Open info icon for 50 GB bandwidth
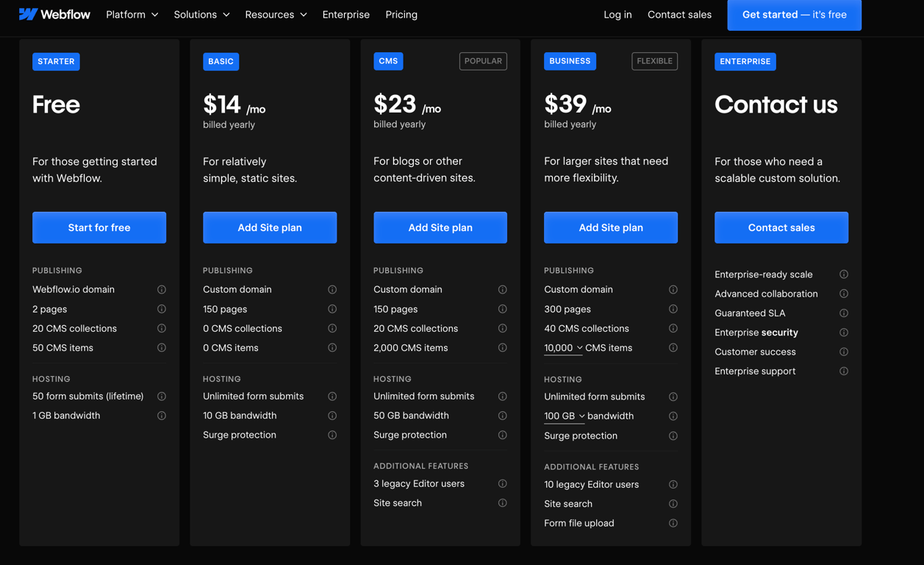 [503, 416]
